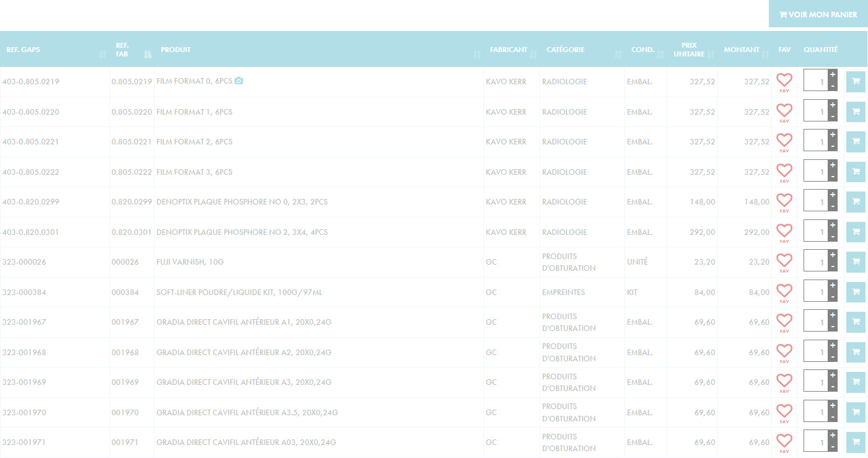Screen dimensions: 868x458
Task: Favorite Denoptix Plaque No 2 heart
Action: [784, 231]
